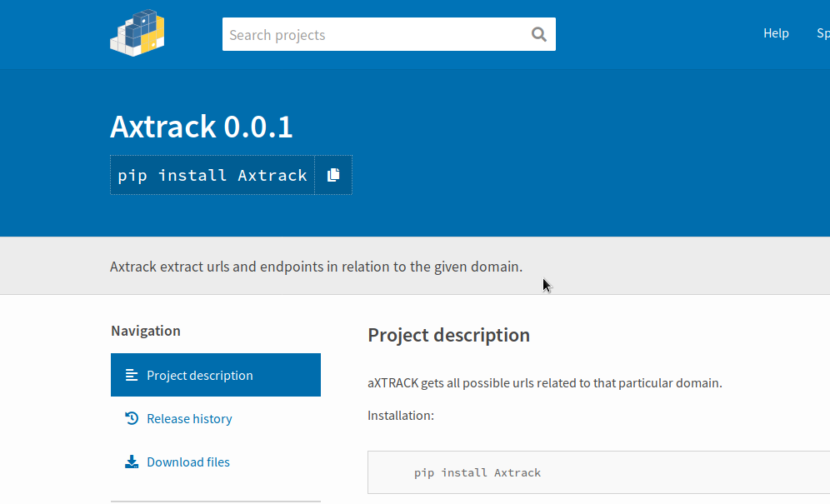Click the search magnifier icon
830x504 pixels.
point(539,34)
